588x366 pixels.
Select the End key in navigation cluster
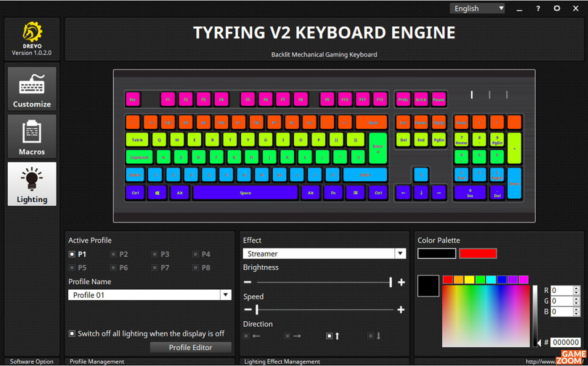click(x=421, y=140)
